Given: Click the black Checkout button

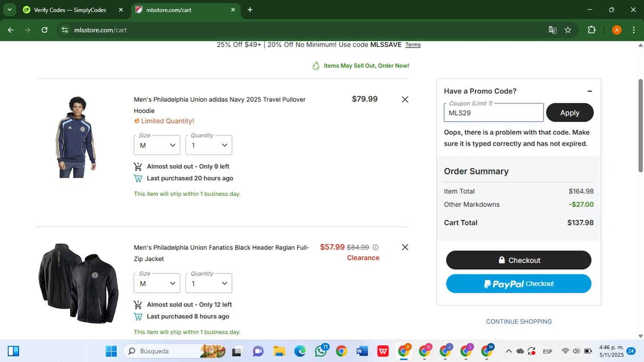Looking at the screenshot, I should [x=519, y=260].
